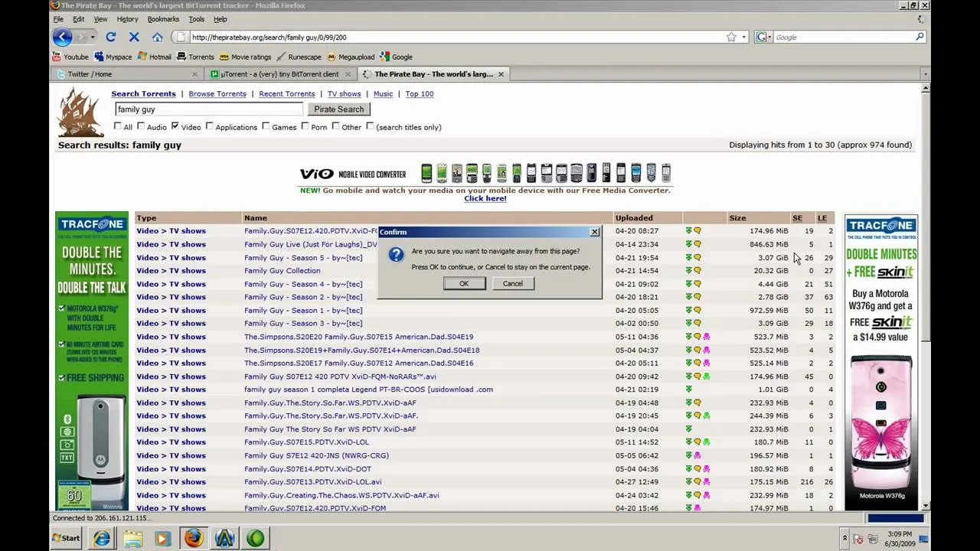The image size is (980, 551).
Task: Click the Firefox Back arrow button
Action: [x=63, y=37]
